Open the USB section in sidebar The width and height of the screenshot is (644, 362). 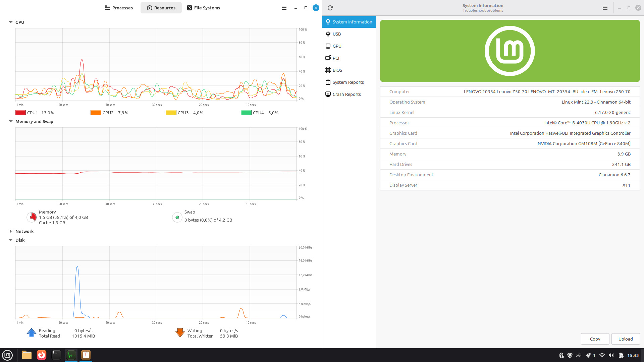click(336, 34)
